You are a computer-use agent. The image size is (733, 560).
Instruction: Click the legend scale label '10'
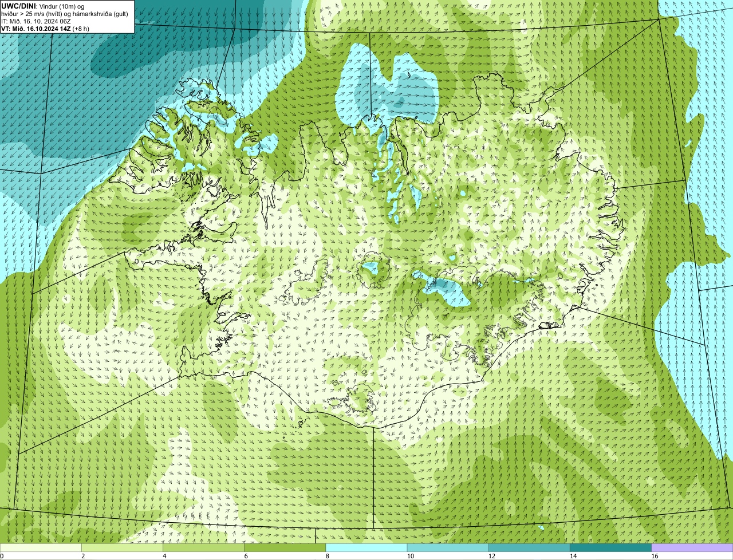[x=410, y=556]
